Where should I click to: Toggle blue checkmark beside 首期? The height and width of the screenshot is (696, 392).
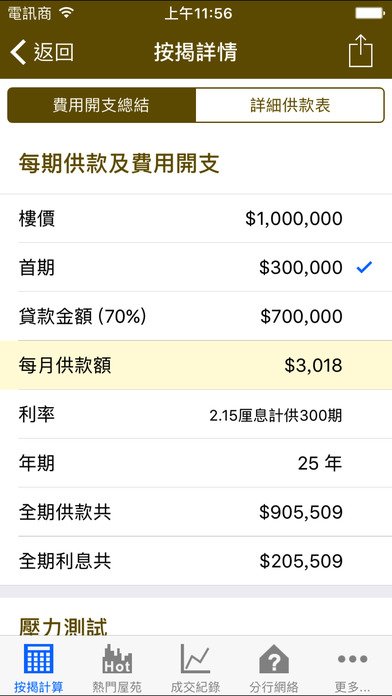coord(364,267)
